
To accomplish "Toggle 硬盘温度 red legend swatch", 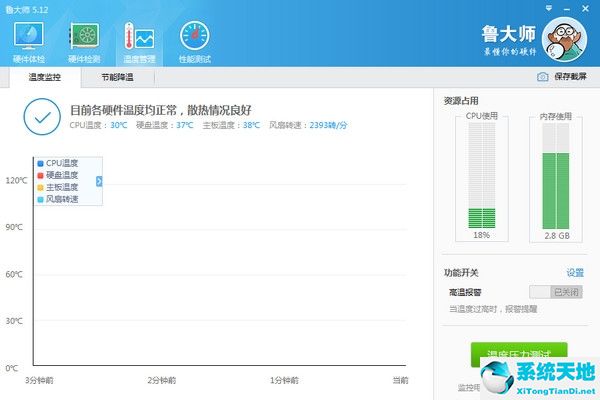I will coord(40,175).
